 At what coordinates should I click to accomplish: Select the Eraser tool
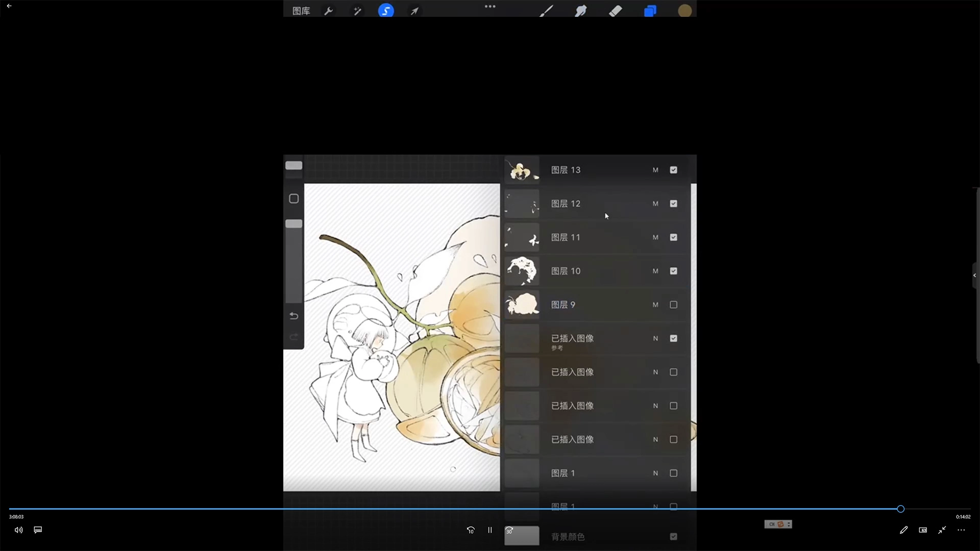tap(616, 11)
